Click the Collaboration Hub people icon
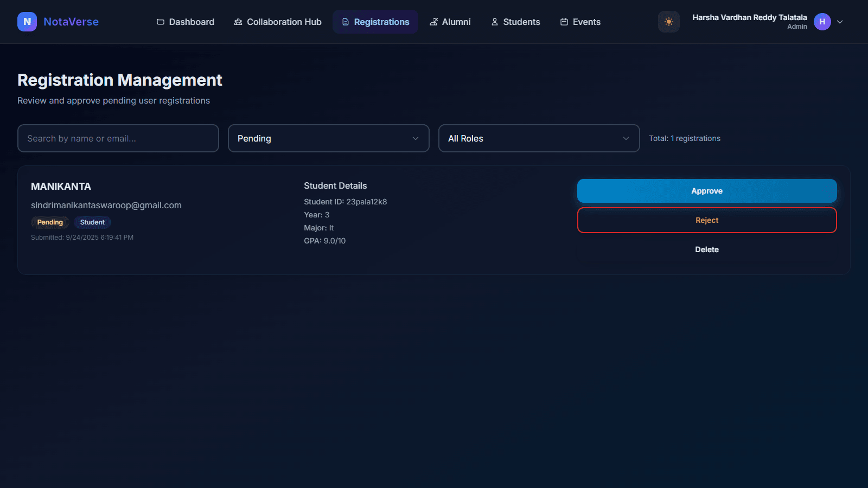868x488 pixels. pos(238,22)
